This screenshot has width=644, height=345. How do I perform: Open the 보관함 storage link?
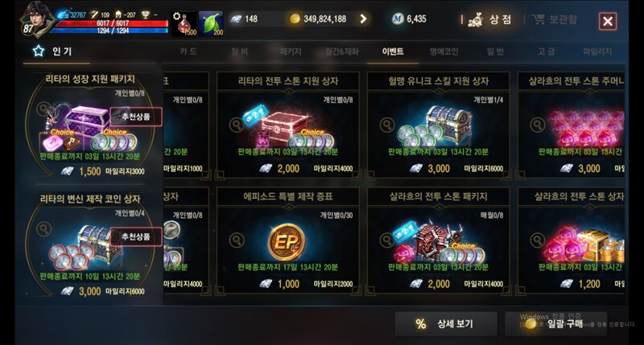point(555,19)
